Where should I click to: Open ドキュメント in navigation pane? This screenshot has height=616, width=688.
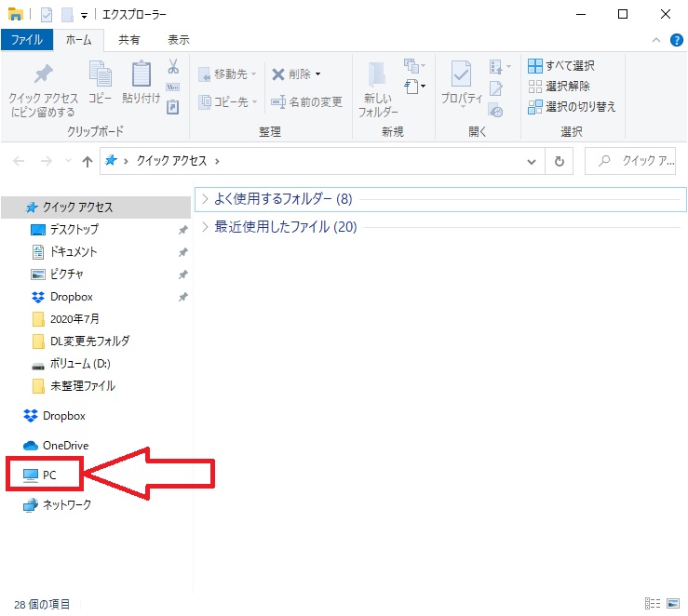click(74, 251)
